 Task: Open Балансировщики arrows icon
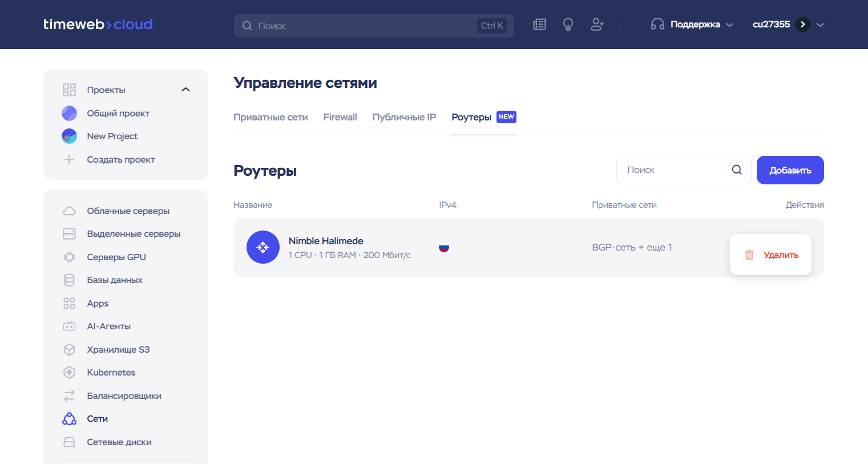(x=69, y=396)
